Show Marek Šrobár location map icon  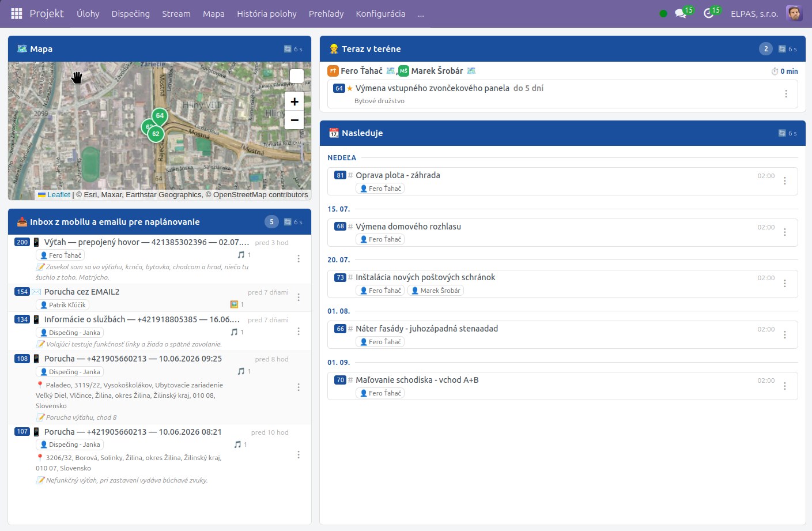pos(471,71)
